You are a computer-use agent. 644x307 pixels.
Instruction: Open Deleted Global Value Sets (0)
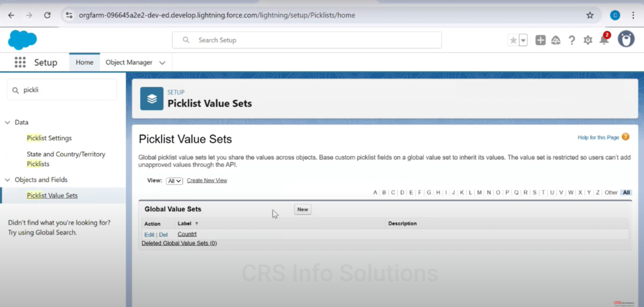179,243
